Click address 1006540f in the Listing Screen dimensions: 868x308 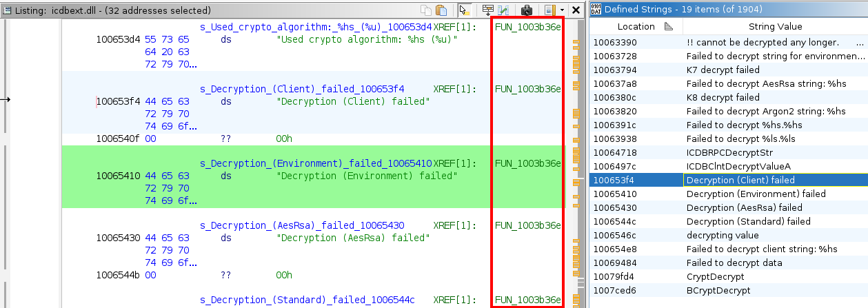118,138
